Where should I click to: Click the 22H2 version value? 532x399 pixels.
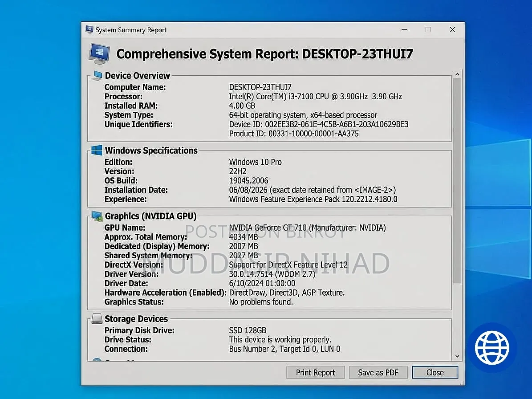click(237, 171)
